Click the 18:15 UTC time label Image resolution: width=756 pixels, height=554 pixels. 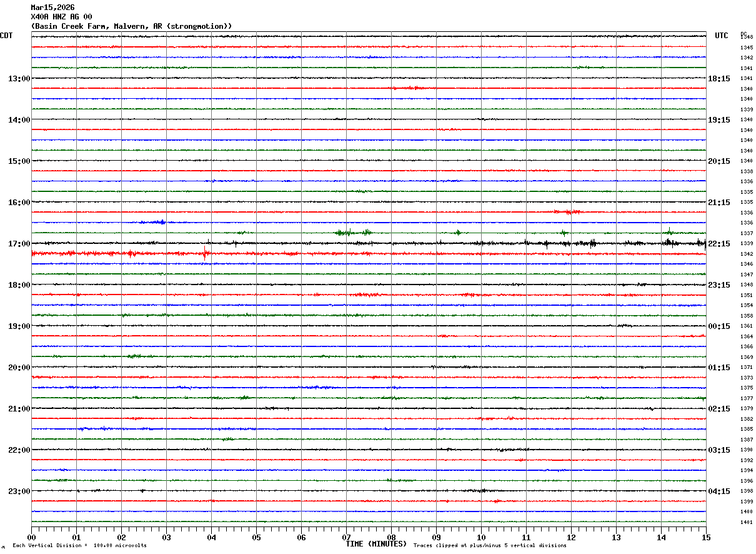point(719,79)
